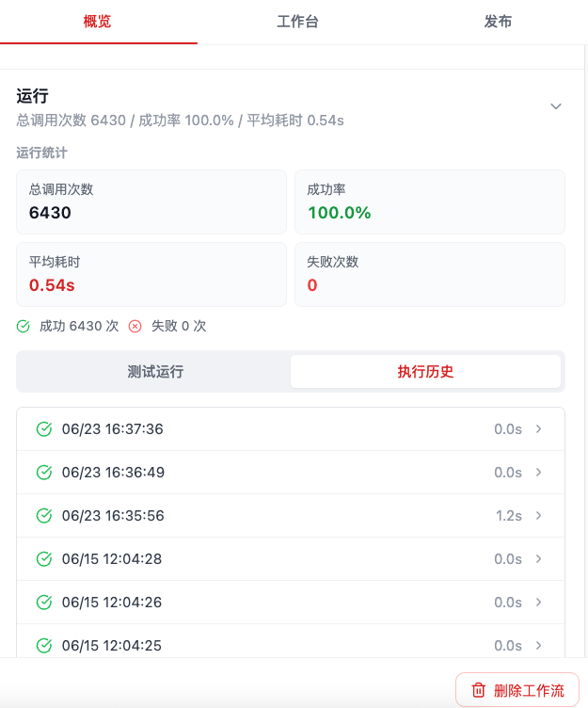
Task: Click summary line 总调用次数 6430 / 成功率
Action: click(x=180, y=121)
